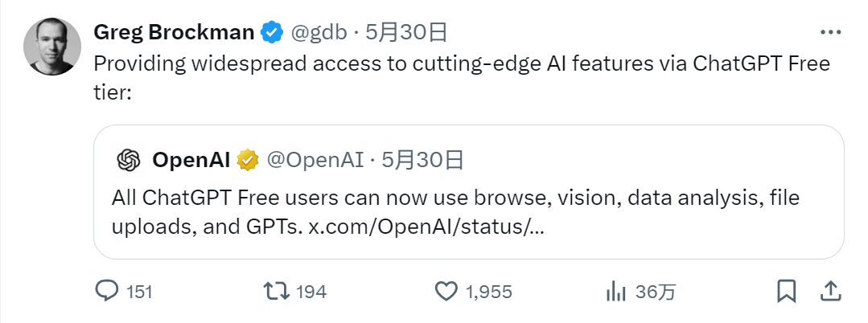Click Greg Brockman's blue verified badge

tap(273, 32)
